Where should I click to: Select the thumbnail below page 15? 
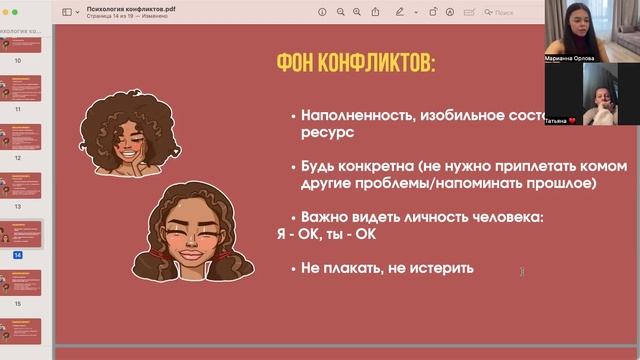coord(21,331)
